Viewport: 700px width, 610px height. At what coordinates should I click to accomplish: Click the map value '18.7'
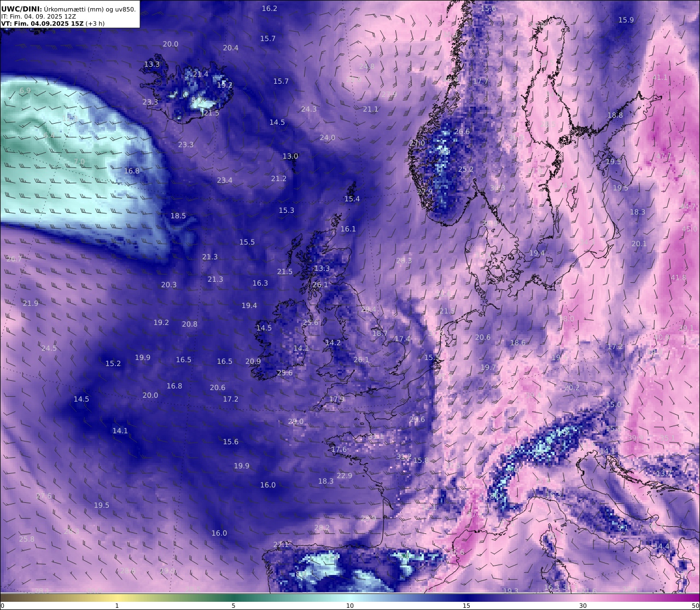click(380, 333)
